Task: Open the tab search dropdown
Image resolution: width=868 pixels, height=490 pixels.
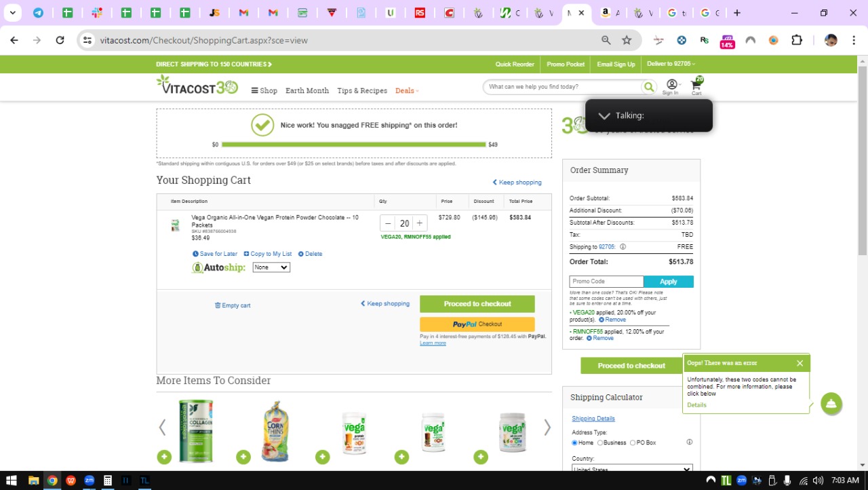Action: click(x=12, y=13)
